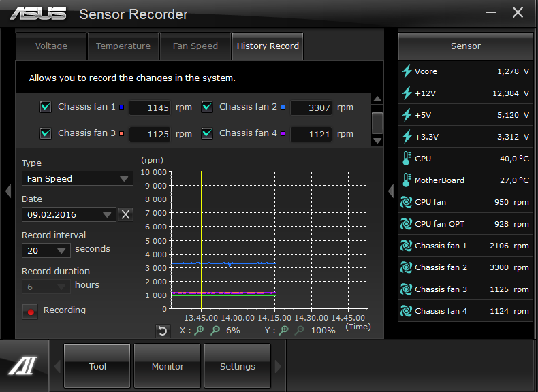This screenshot has width=538, height=392.
Task: Click the Chassis fan 1 sensor fan icon
Action: pos(407,246)
